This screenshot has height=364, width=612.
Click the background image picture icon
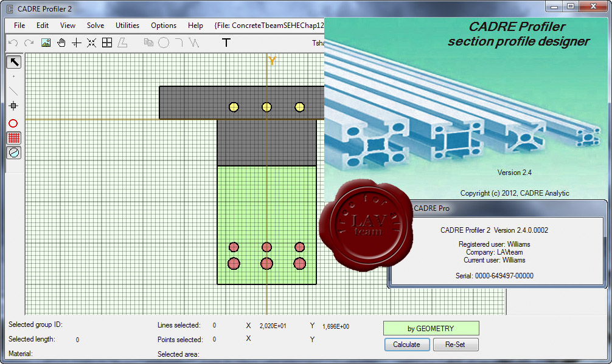click(46, 43)
